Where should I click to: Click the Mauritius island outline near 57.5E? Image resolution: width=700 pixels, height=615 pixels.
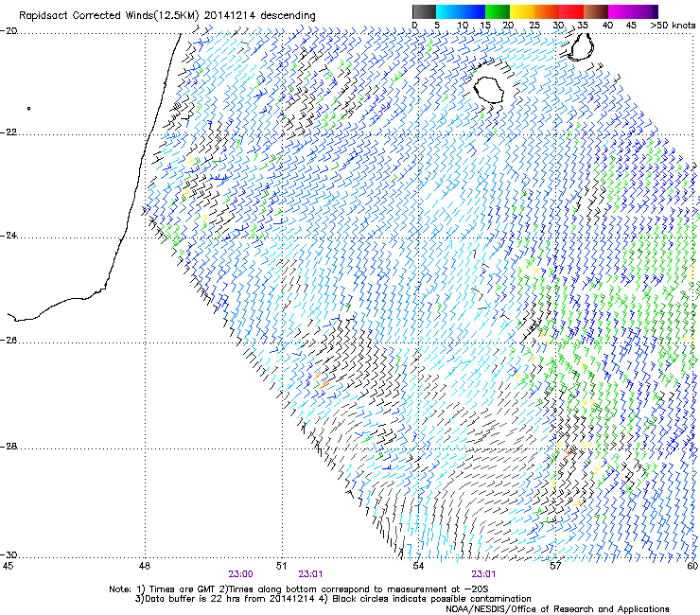tap(581, 46)
